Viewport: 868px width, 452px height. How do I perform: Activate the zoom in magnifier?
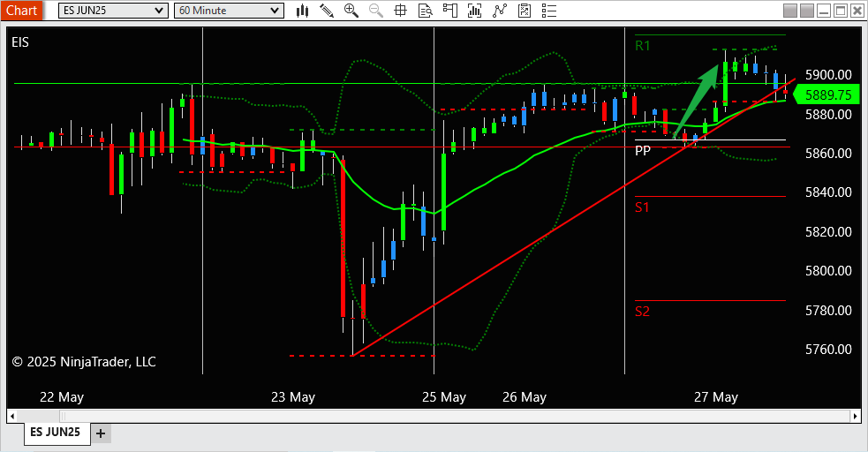click(351, 11)
